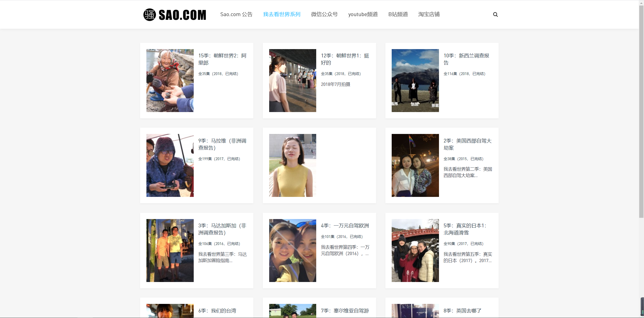This screenshot has height=318, width=644.
Task: Click the SAO.COM logo
Action: (x=175, y=15)
